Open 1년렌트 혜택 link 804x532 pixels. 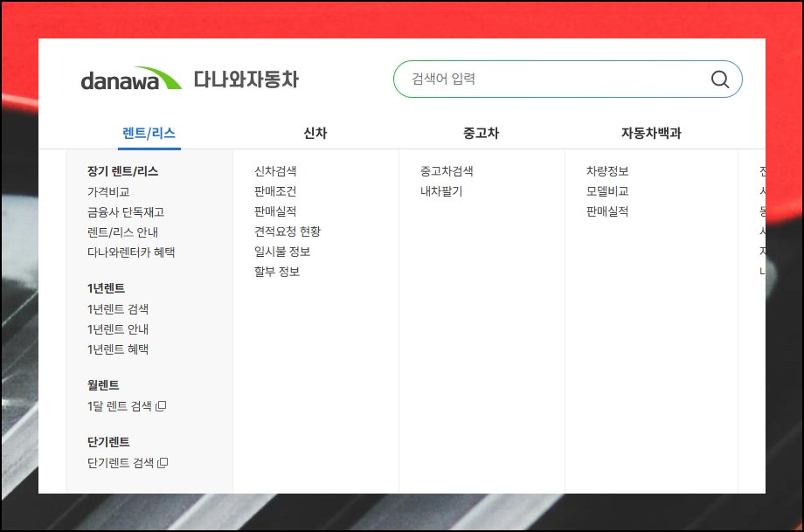point(118,349)
